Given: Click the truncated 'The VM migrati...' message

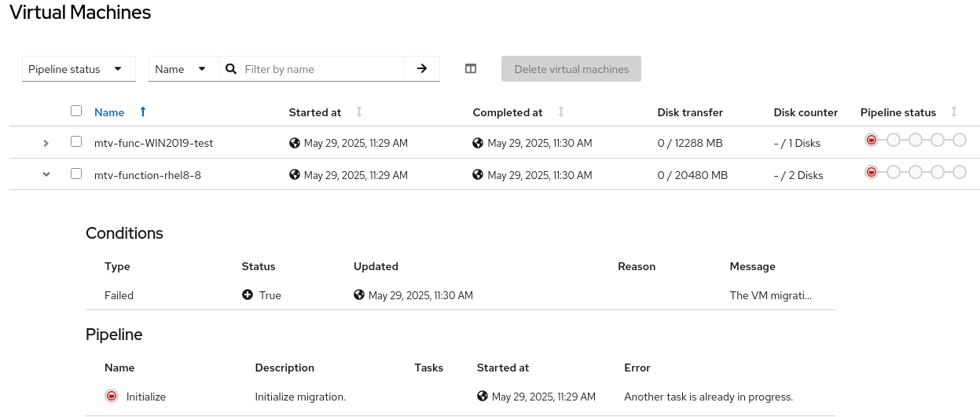Looking at the screenshot, I should (x=770, y=295).
